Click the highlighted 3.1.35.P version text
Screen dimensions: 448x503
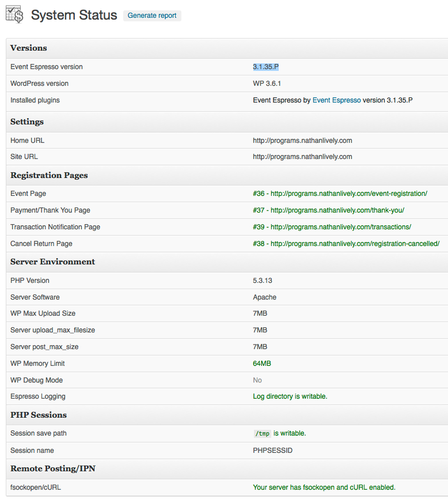pyautogui.click(x=265, y=67)
